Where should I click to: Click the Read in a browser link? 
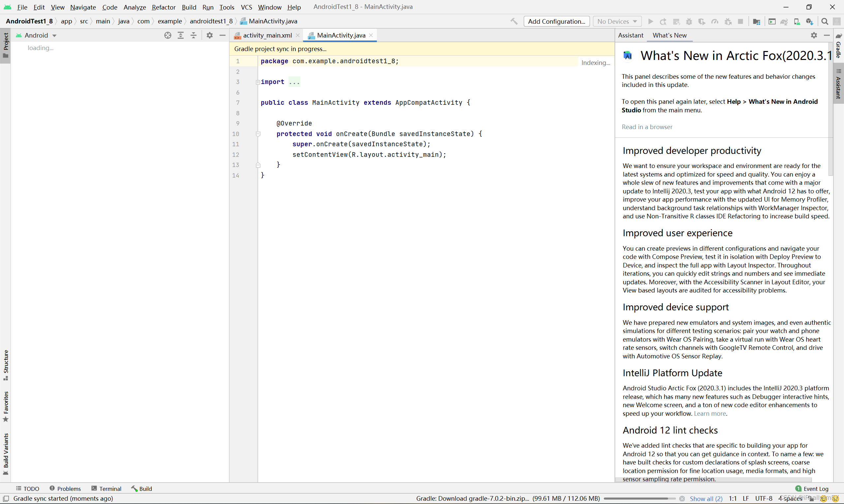[x=647, y=127]
